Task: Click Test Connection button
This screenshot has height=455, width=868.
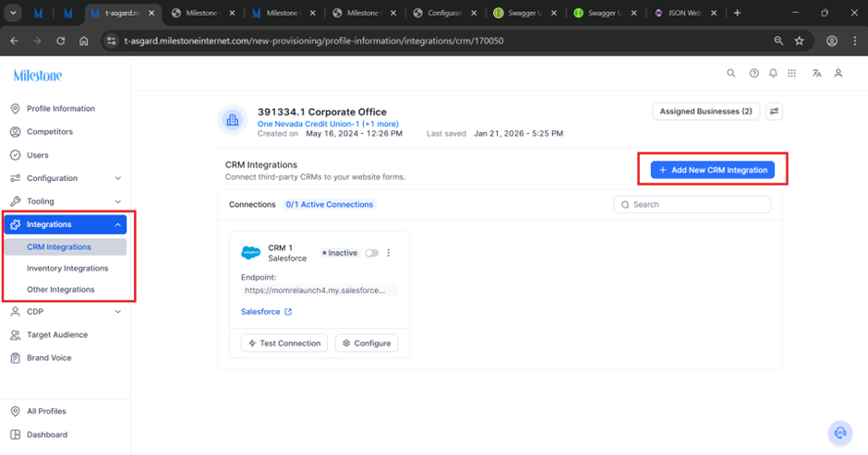Action: click(284, 343)
